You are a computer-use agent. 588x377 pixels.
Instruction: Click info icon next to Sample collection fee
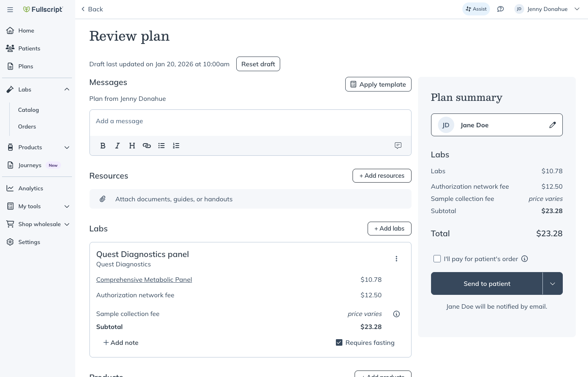click(x=396, y=314)
